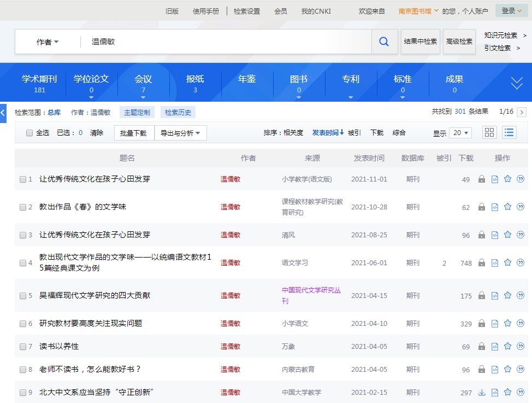
Task: Check result 5 吴福辉 article checkbox
Action: coord(23,296)
